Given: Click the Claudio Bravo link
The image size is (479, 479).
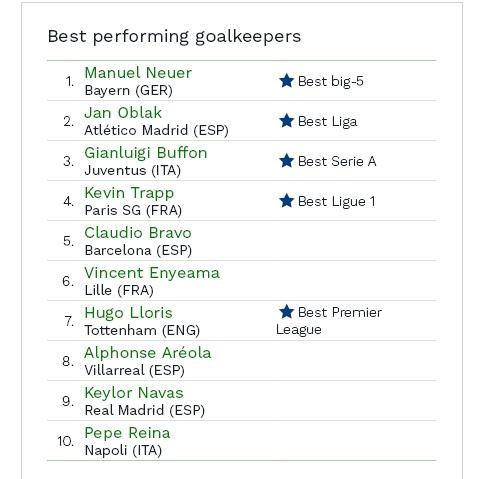Looking at the screenshot, I should 138,233.
